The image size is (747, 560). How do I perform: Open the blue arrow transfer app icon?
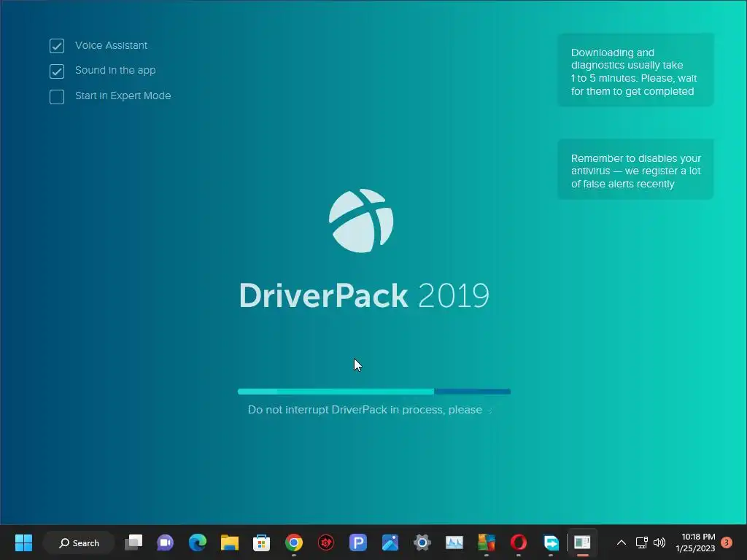[x=551, y=542]
